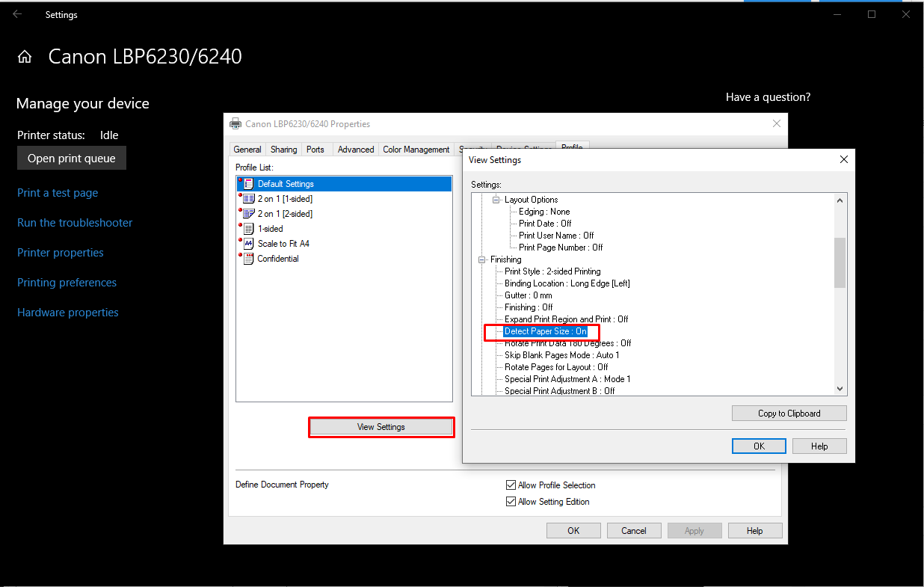924x587 pixels.
Task: Click the Open print queue button
Action: coord(72,158)
